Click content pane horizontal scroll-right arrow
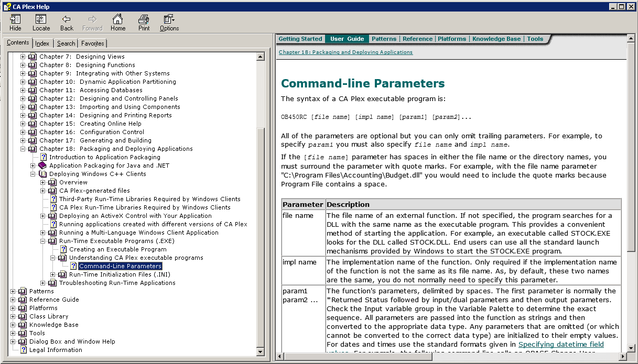Image resolution: width=638 pixels, height=364 pixels. (623, 357)
